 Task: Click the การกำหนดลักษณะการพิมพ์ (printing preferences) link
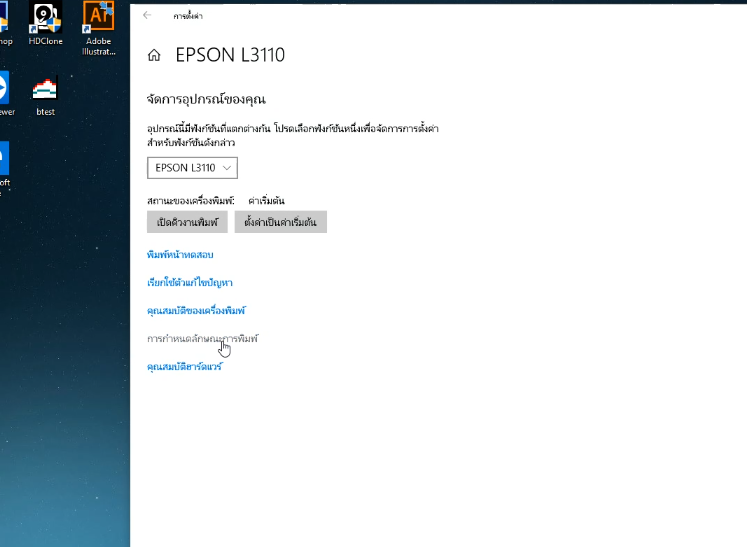(202, 339)
